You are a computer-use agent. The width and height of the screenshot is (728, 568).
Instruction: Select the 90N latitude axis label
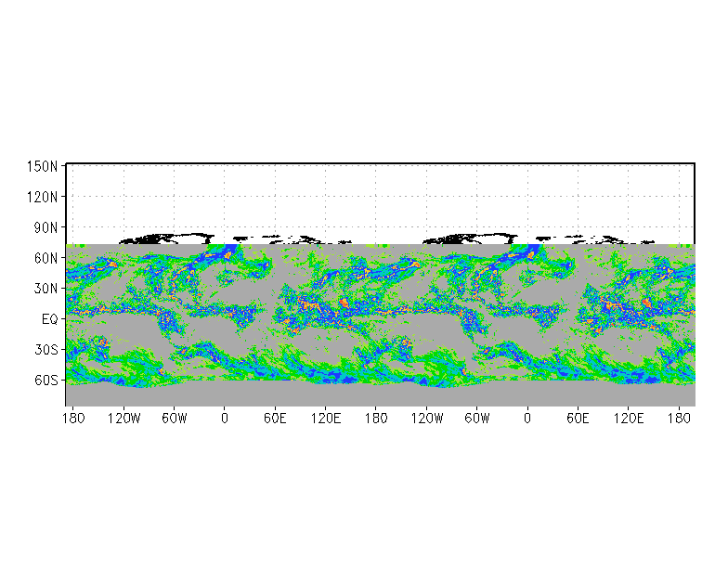45,227
